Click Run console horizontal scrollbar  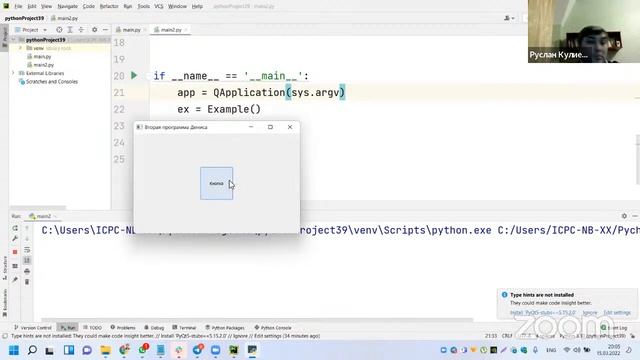(257, 320)
